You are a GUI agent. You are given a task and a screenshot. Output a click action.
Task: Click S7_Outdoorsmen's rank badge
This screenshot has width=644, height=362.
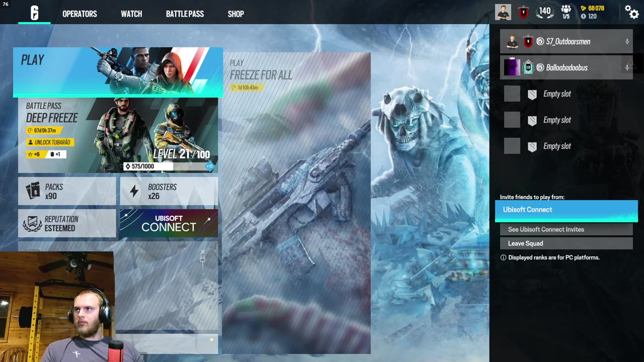(x=528, y=41)
